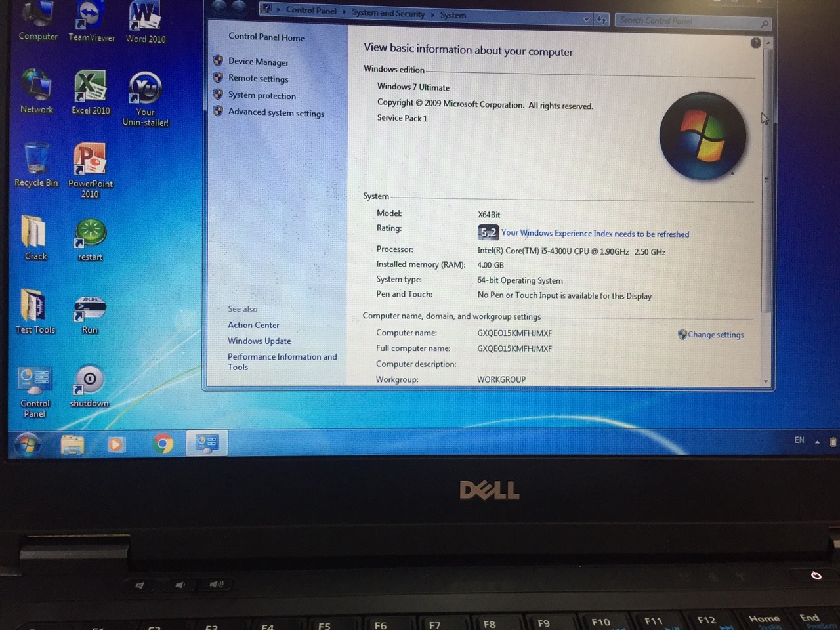The image size is (840, 630).
Task: Open the Computer desktop icon
Action: coord(37,21)
